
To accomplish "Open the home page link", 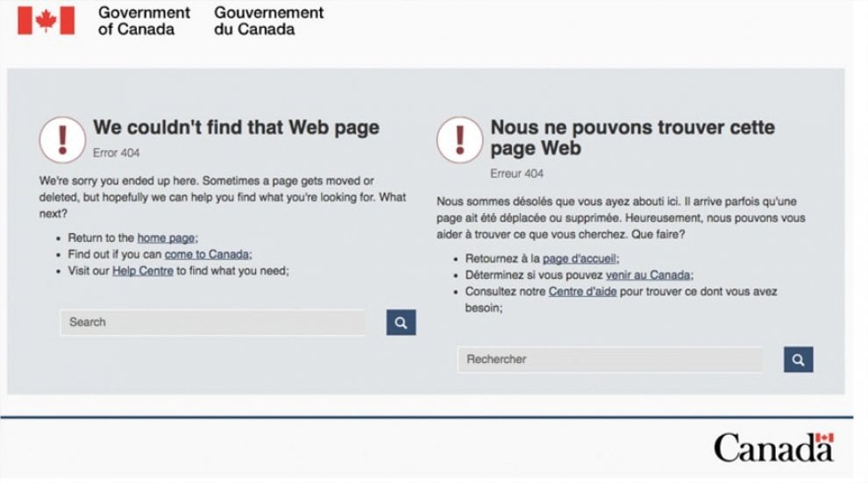I will click(166, 238).
